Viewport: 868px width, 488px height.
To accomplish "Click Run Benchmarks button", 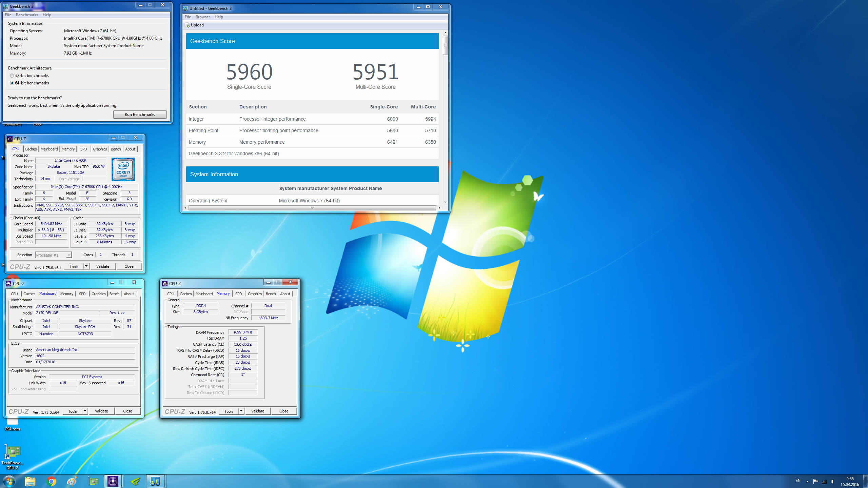I will coord(140,115).
